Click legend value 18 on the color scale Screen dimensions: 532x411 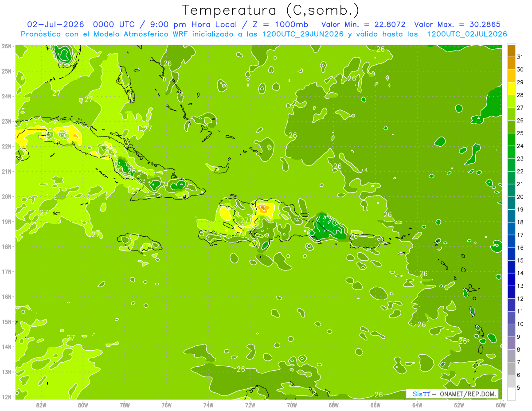coord(520,222)
